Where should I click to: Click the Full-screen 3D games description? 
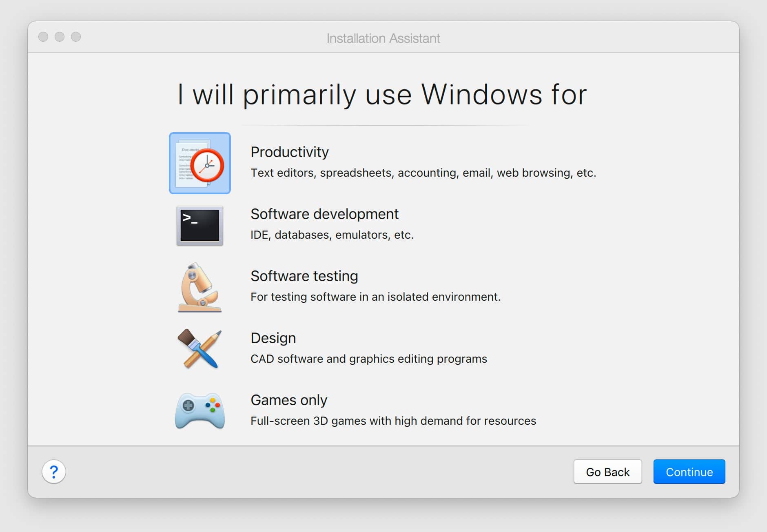pos(393,421)
